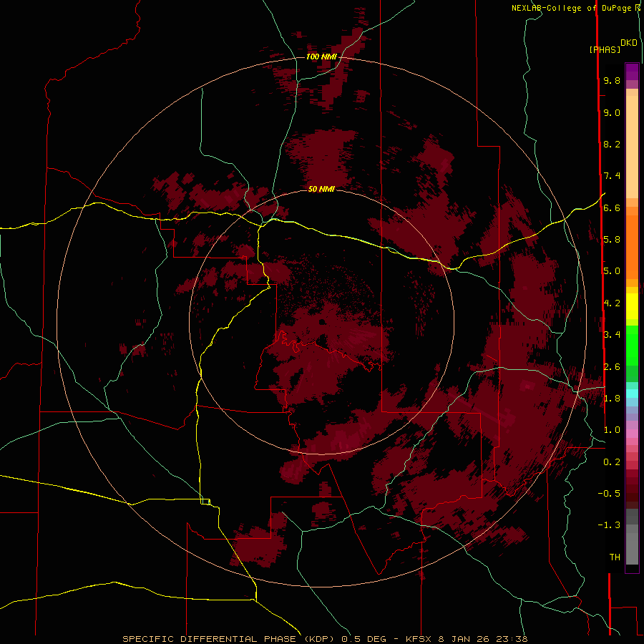Pick the purple top segment of the color bar
The width and height of the screenshot is (644, 644).
[632, 72]
